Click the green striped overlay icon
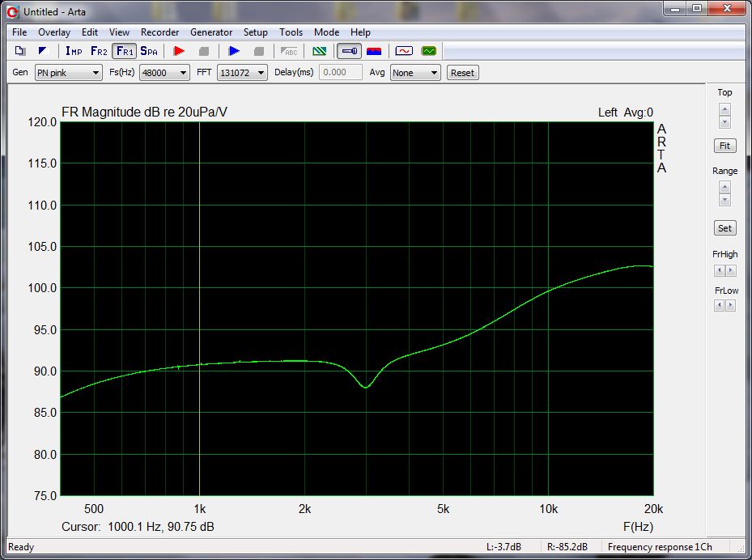752x560 pixels. (320, 51)
